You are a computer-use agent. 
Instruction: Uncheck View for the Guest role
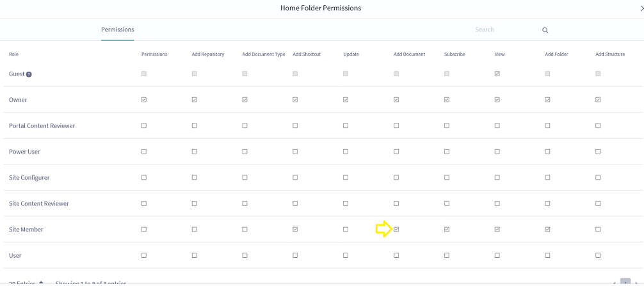[x=497, y=74]
